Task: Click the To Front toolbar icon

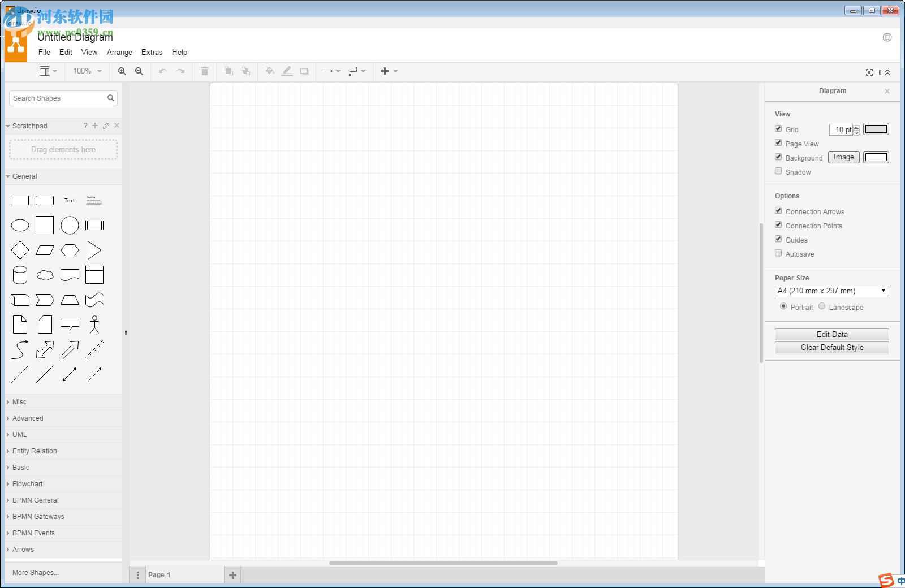Action: coord(229,71)
